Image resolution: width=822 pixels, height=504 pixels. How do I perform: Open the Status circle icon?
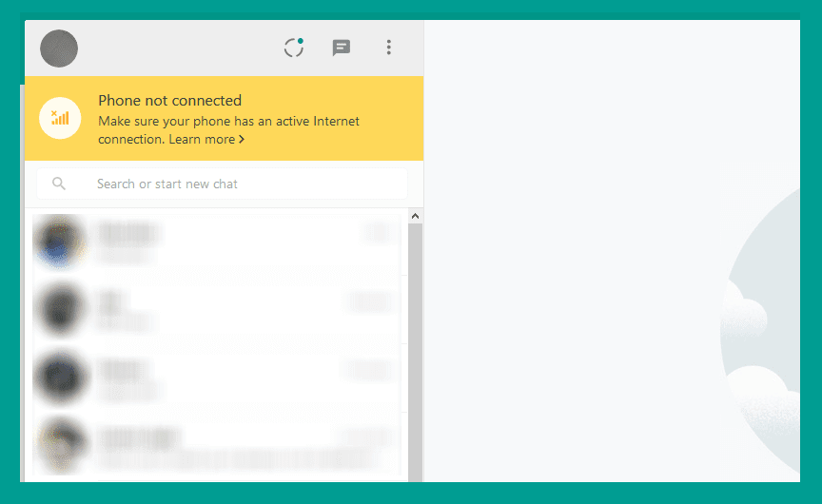click(x=294, y=48)
